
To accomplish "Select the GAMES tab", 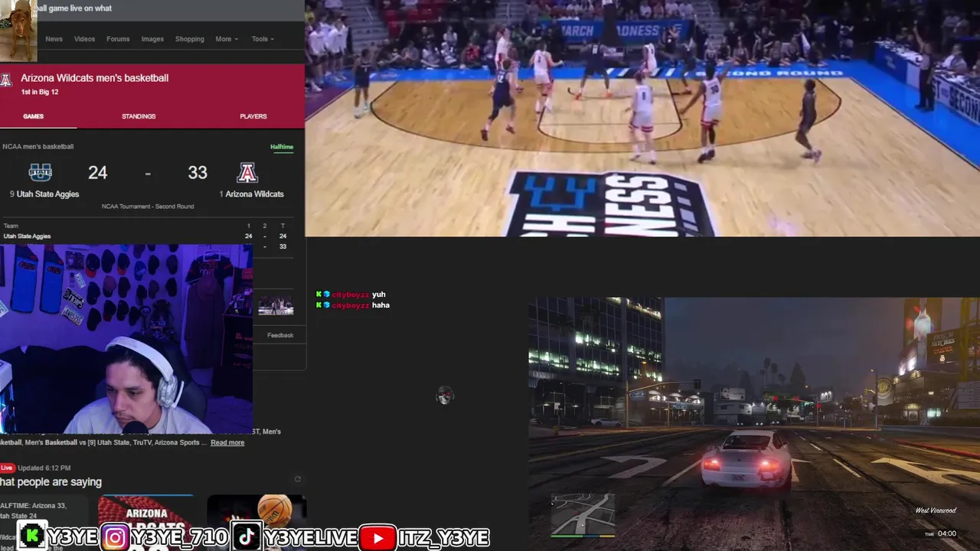I will coord(33,116).
